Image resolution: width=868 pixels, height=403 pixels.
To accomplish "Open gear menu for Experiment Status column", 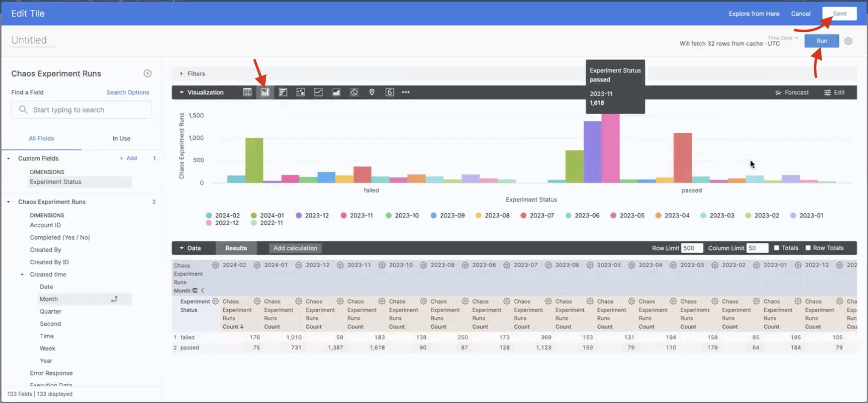I will 215,301.
